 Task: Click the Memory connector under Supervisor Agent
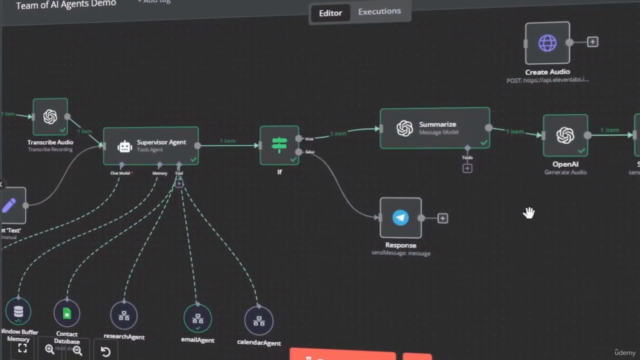coord(160,164)
